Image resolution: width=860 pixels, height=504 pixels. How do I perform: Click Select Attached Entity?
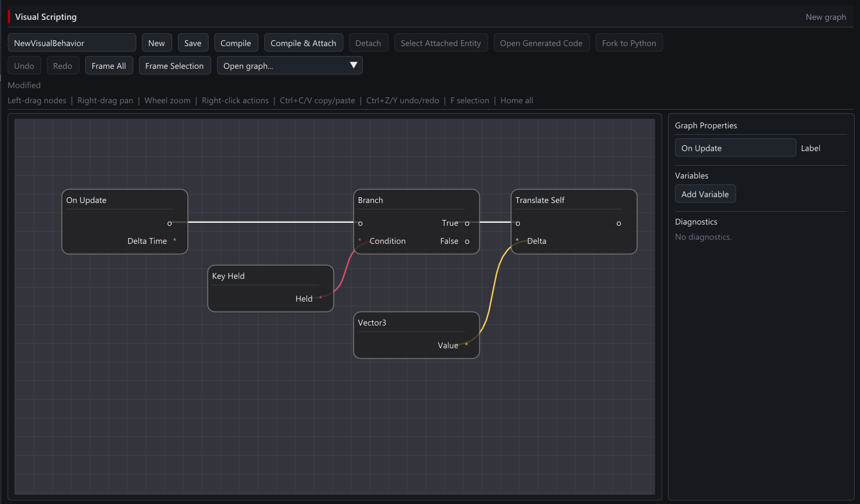(441, 43)
